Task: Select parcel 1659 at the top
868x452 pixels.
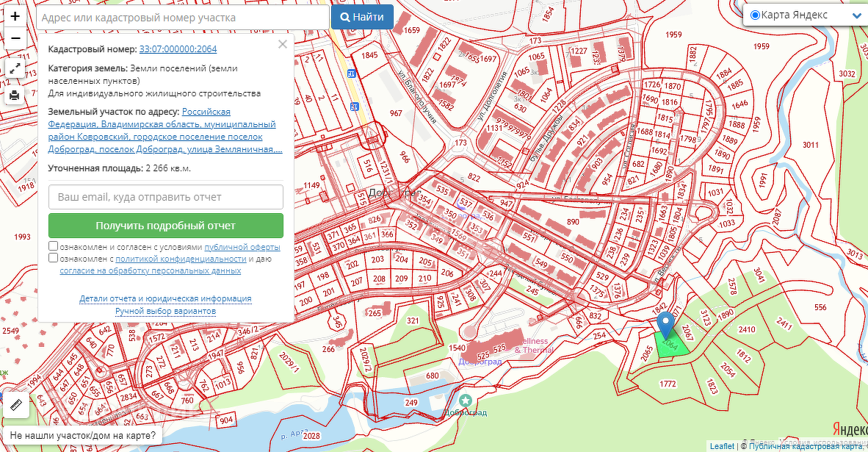Action: pyautogui.click(x=411, y=30)
